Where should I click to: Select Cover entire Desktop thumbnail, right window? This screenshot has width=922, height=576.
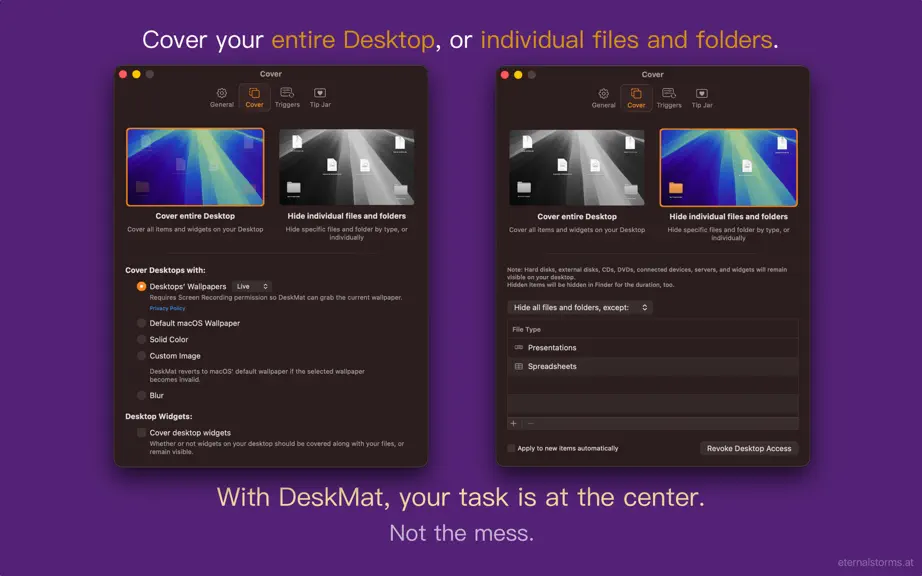pyautogui.click(x=576, y=168)
